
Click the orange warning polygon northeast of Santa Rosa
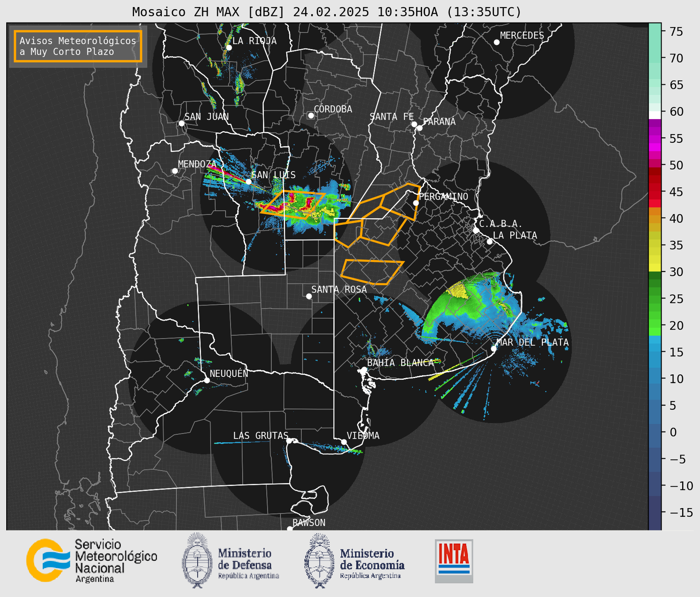(371, 272)
